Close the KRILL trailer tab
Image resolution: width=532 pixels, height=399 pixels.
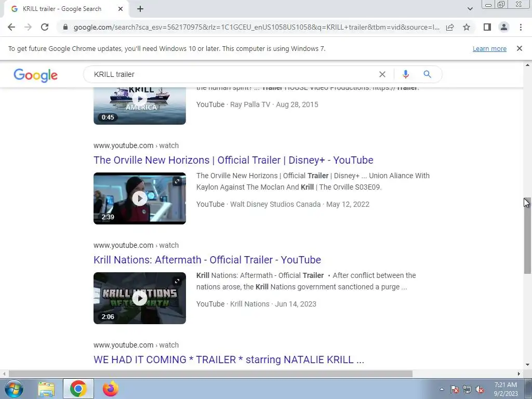pos(121,9)
